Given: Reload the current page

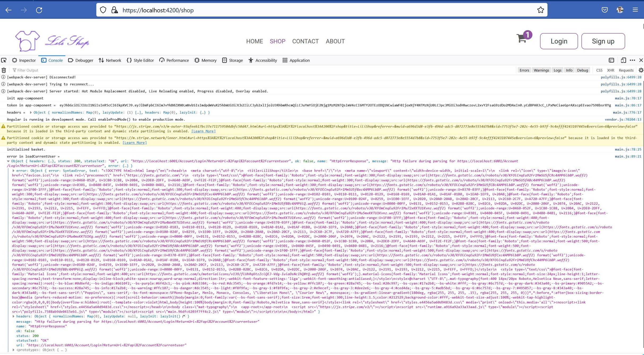Looking at the screenshot, I should 39,10.
